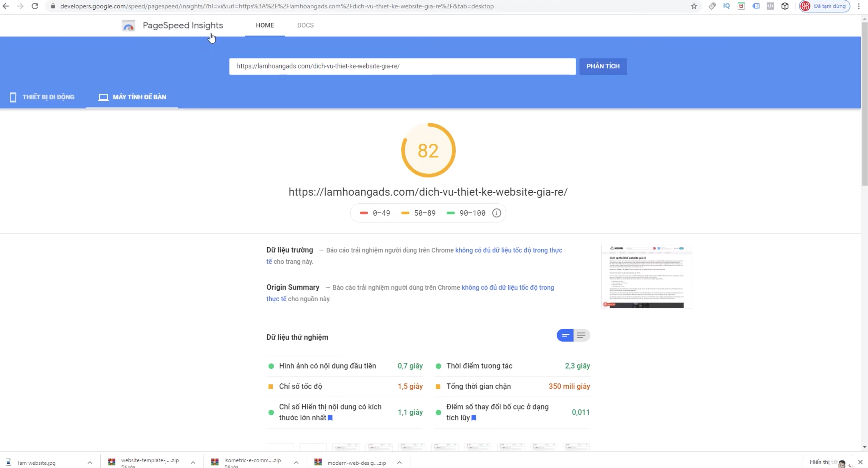868x468 pixels.
Task: Click the red 0-49 legend swatch
Action: [364, 213]
